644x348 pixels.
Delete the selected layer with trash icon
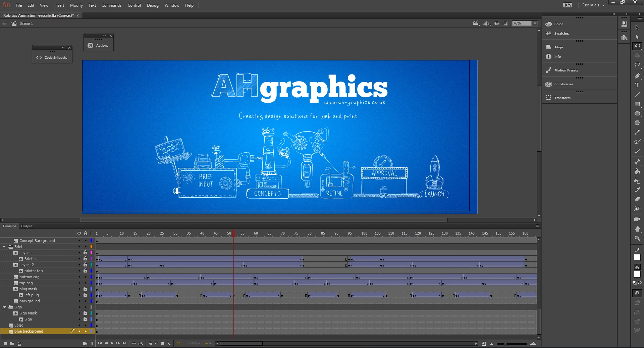pyautogui.click(x=19, y=344)
